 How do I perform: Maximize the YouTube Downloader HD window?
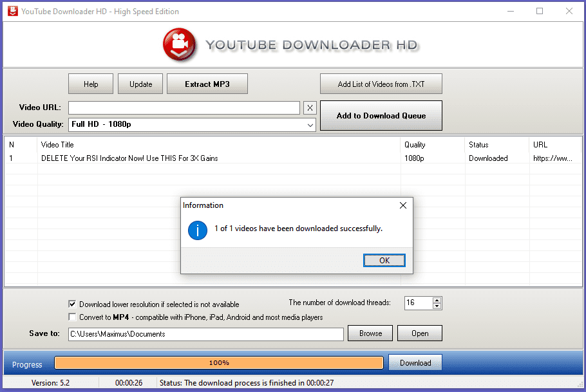pos(540,11)
